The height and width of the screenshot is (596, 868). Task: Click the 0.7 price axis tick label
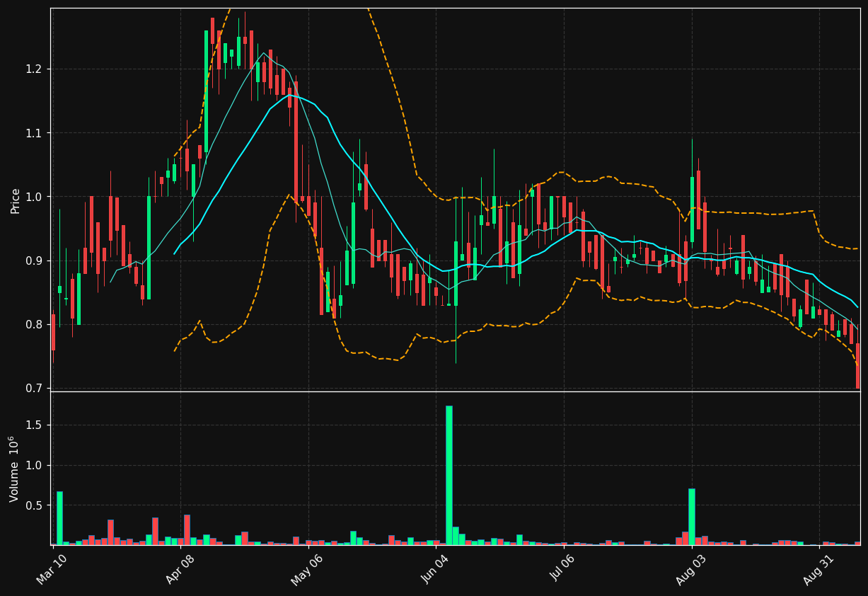[34, 389]
